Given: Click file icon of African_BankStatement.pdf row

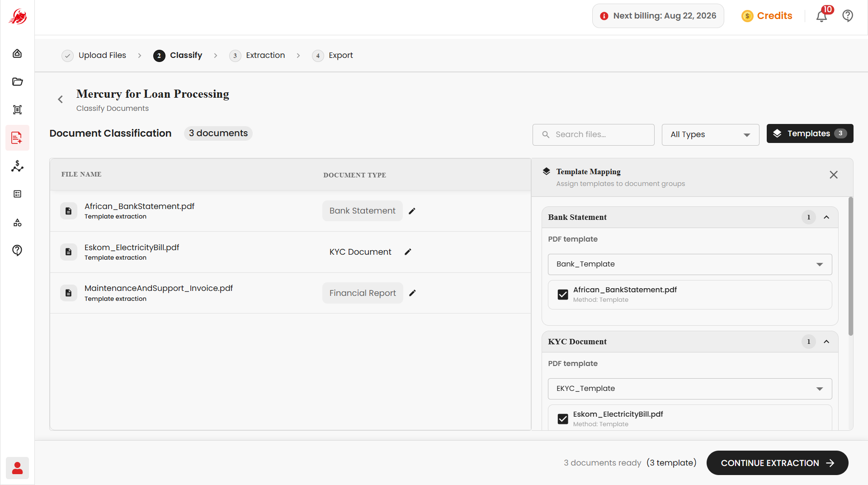Looking at the screenshot, I should pyautogui.click(x=68, y=211).
